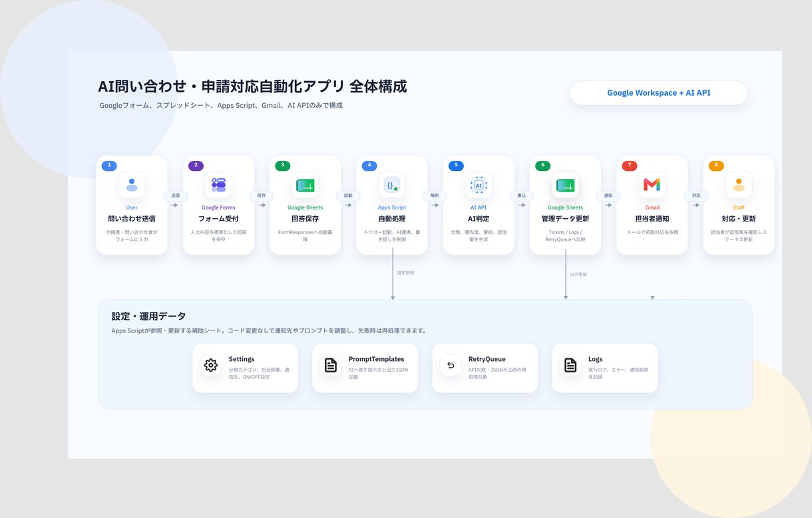Viewport: 812px width, 518px height.
Task: Click the purple Google Forms label
Action: tap(218, 207)
